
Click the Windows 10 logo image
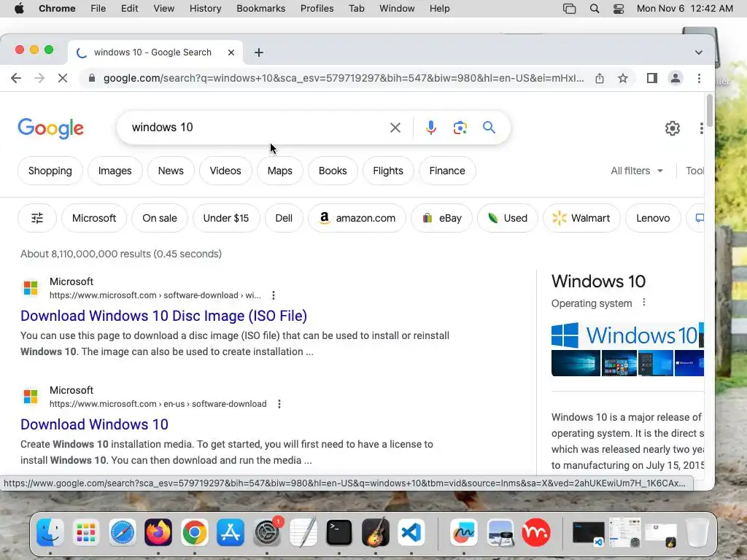[627, 335]
